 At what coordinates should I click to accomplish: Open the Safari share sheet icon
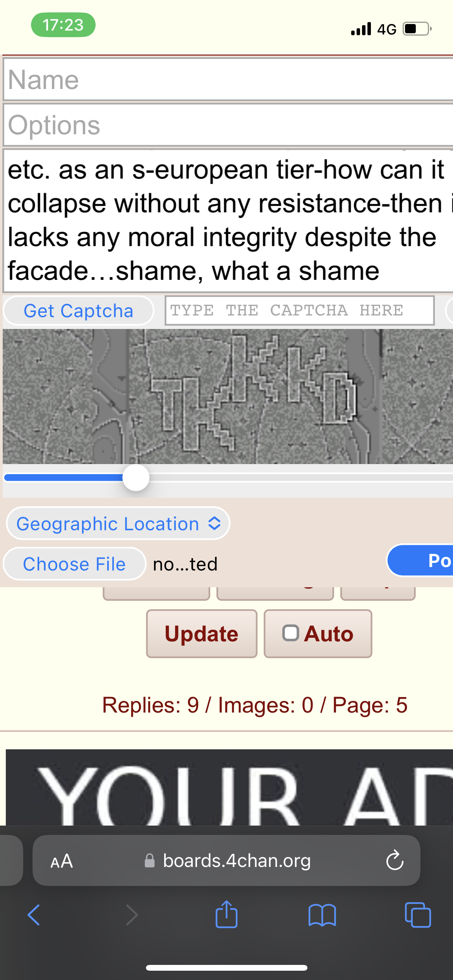tap(226, 914)
